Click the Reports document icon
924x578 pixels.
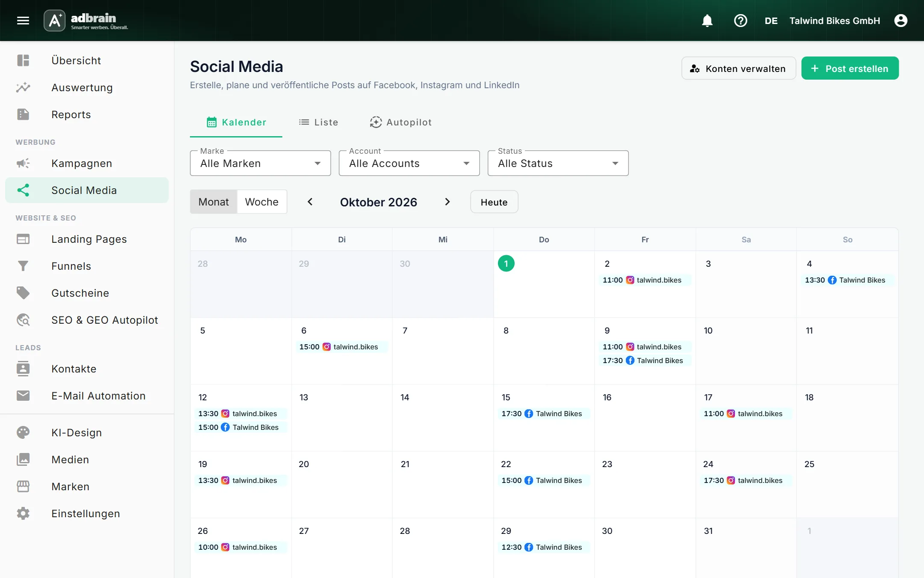click(x=23, y=114)
